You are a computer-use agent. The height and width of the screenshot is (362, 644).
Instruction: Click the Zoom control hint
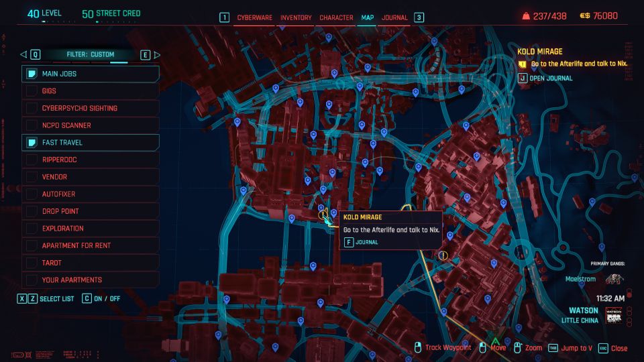533,348
